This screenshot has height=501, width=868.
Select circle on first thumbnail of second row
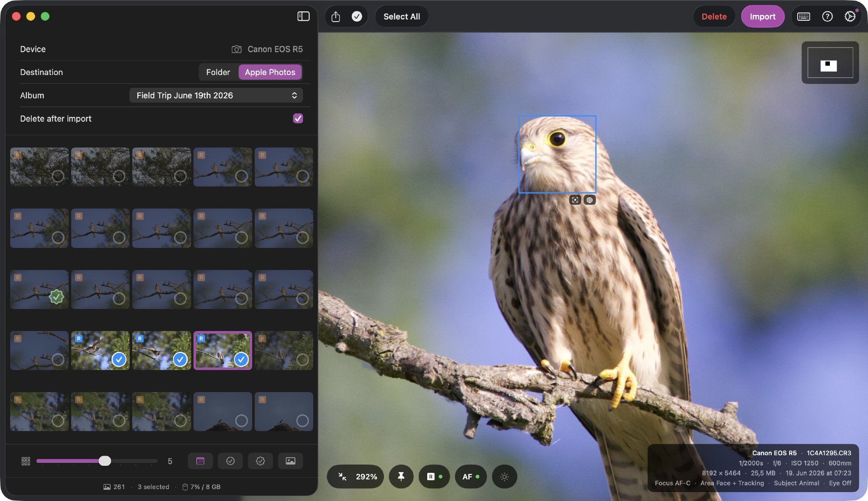tap(58, 237)
